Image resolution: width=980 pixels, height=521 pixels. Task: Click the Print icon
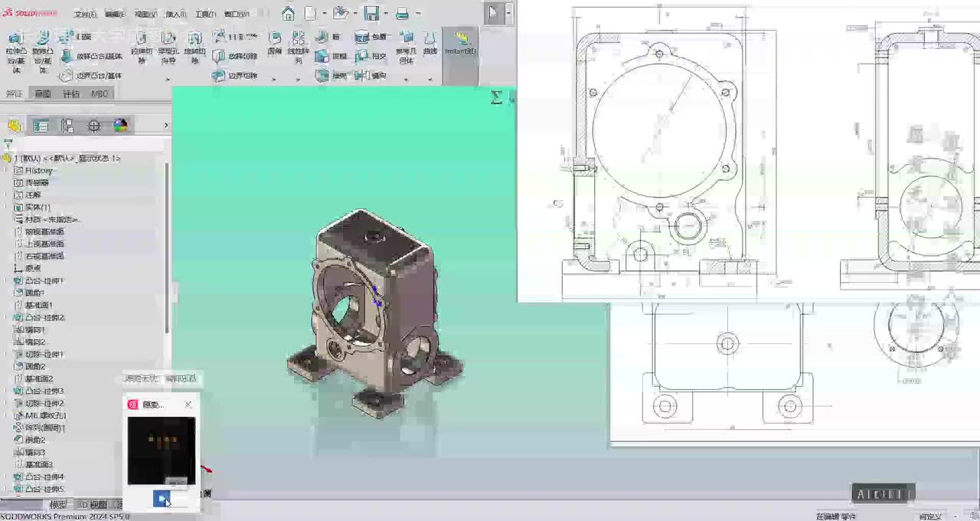click(x=402, y=13)
